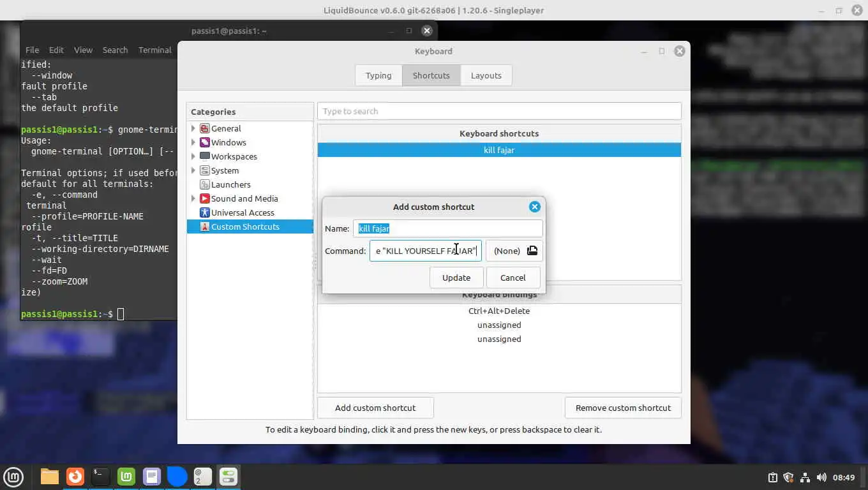
Task: Click the Update button
Action: coord(456,278)
